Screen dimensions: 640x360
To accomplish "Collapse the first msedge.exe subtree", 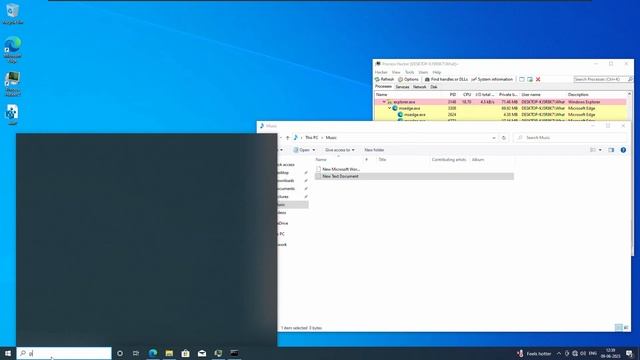I will point(389,108).
